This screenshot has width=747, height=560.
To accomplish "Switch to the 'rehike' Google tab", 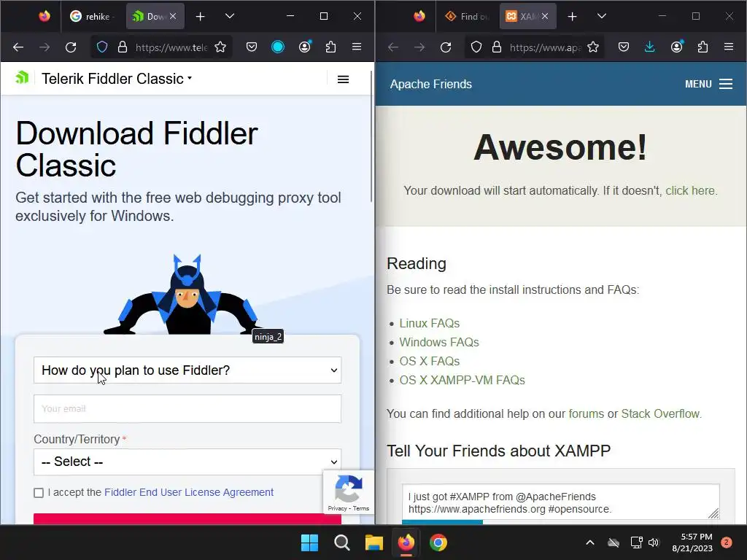I will pos(93,17).
